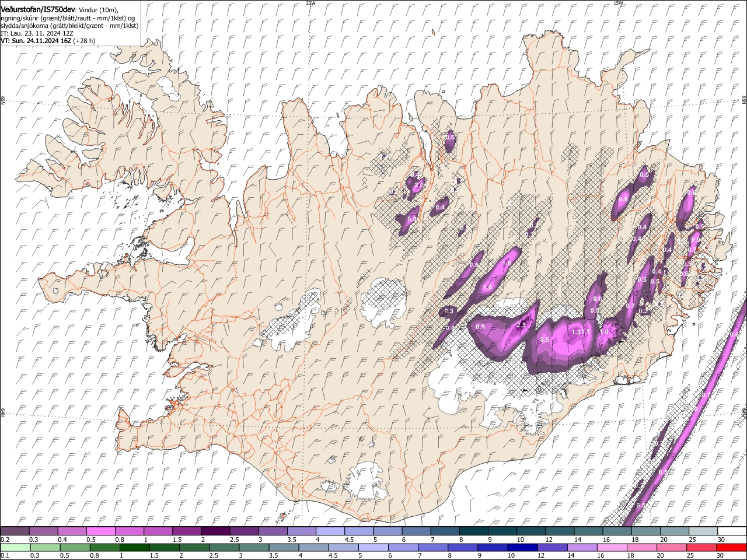Select the steel-blue 6 swatch, upper legend row
The image size is (747, 560).
[416, 531]
